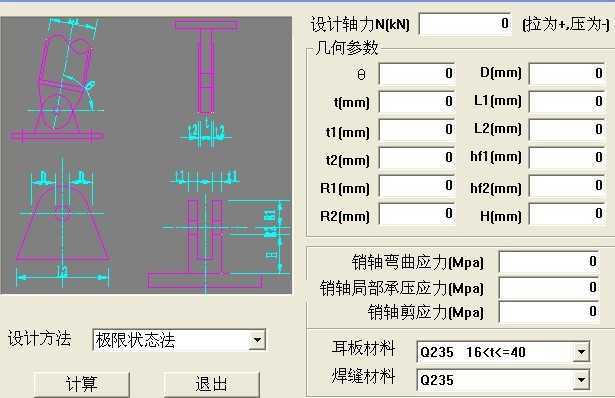This screenshot has width=615, height=398.
Task: Click the L2(mm) input field
Action: tap(567, 130)
